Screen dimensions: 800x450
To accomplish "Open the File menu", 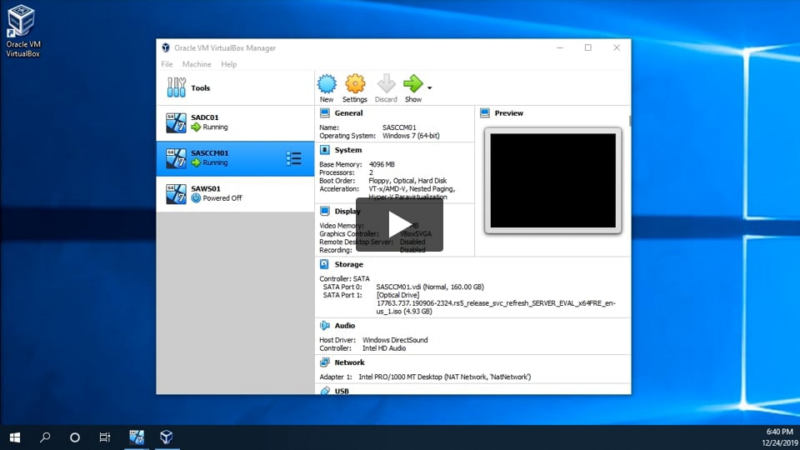I will click(167, 64).
